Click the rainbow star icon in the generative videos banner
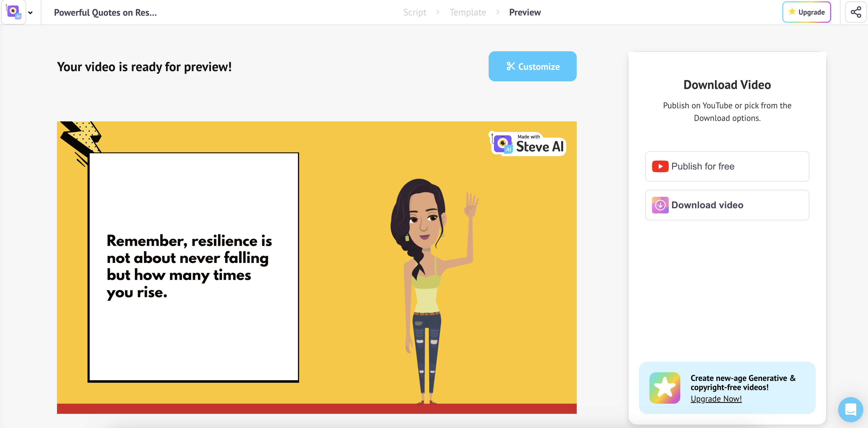The width and height of the screenshot is (868, 428). (x=665, y=388)
